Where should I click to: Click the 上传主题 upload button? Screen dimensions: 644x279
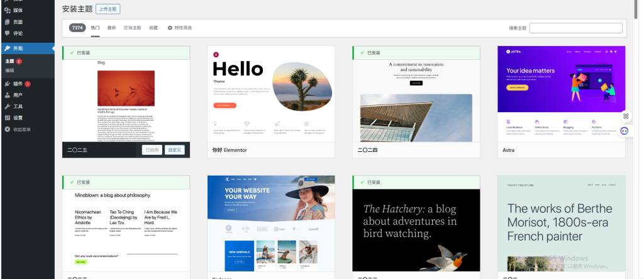108,9
